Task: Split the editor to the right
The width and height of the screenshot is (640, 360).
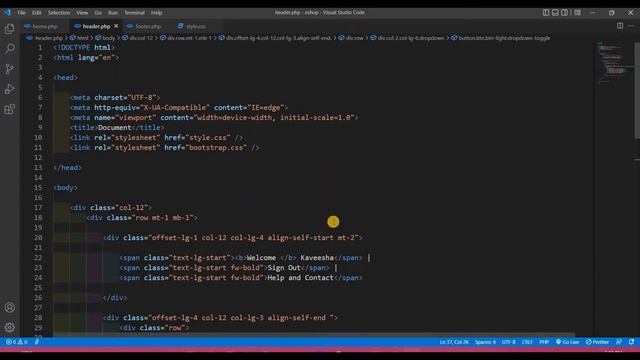Action: [620, 26]
